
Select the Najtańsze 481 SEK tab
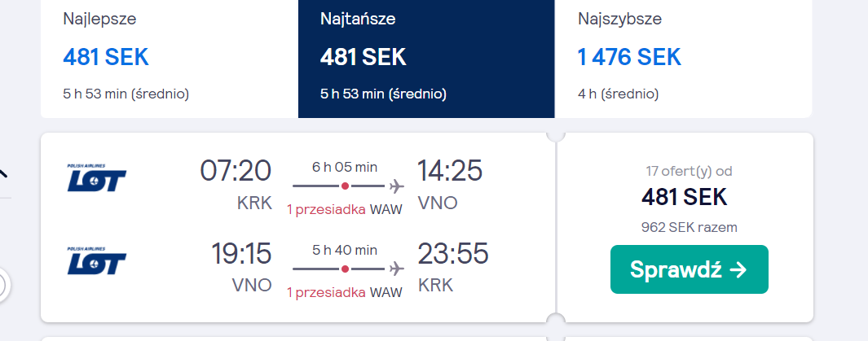[426, 59]
